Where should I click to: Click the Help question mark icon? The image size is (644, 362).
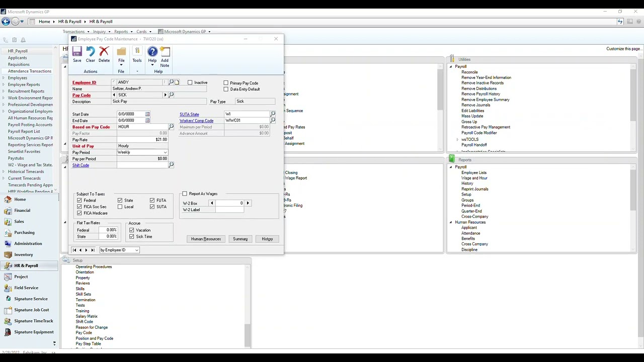pos(152,52)
